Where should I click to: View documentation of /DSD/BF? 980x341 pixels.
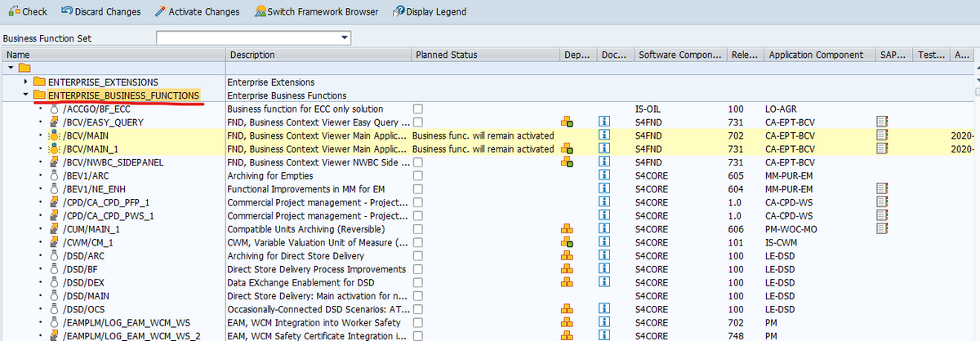pos(605,269)
